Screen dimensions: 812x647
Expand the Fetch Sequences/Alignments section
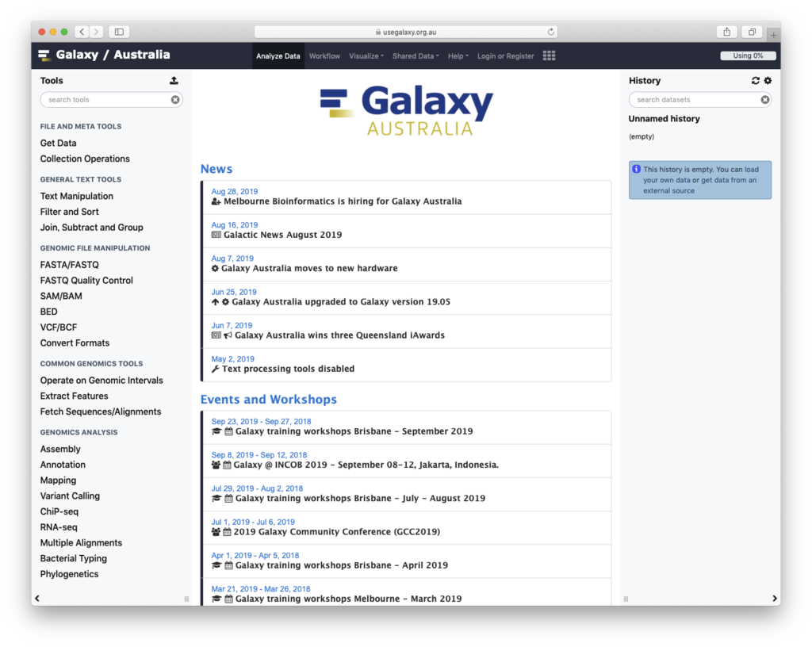(101, 412)
